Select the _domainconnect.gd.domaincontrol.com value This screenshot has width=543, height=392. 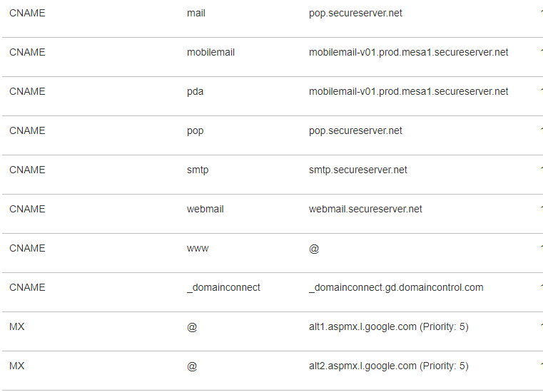click(396, 288)
